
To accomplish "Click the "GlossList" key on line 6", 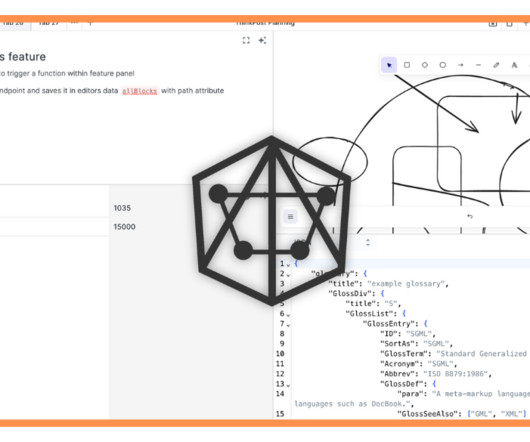I will tap(371, 314).
